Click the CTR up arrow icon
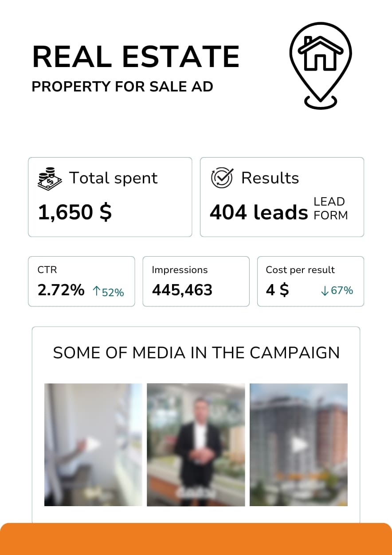Image resolution: width=392 pixels, height=555 pixels. pos(97,291)
